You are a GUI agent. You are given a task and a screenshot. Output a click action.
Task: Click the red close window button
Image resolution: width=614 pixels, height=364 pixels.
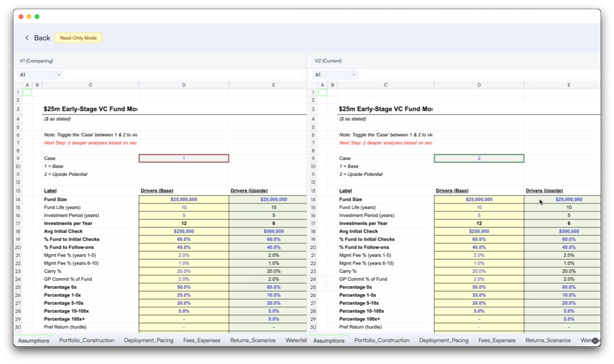coord(21,17)
